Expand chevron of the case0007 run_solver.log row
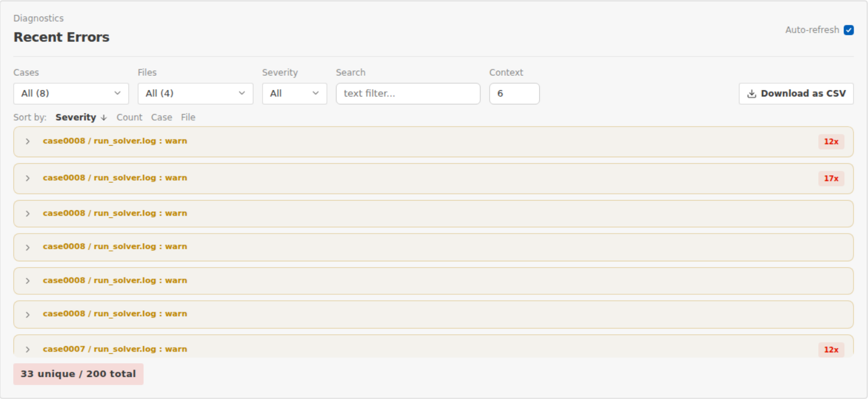868x399 pixels. coord(27,350)
